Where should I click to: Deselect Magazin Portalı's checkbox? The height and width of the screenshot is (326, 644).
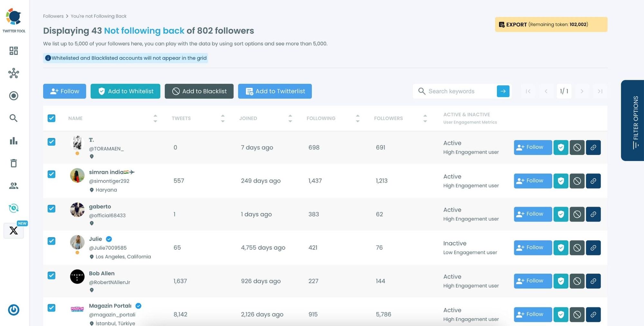[x=52, y=308]
